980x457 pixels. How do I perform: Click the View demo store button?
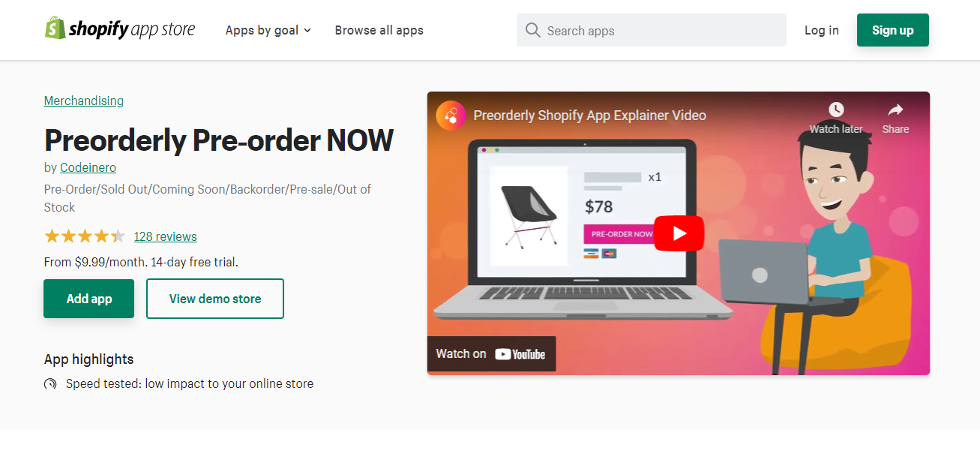coord(215,299)
